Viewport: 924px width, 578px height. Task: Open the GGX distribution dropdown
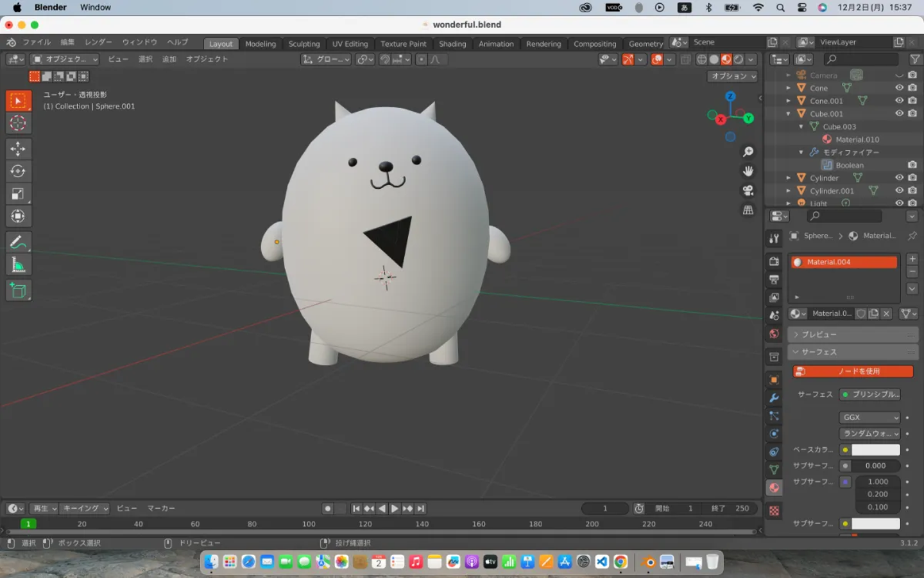870,417
